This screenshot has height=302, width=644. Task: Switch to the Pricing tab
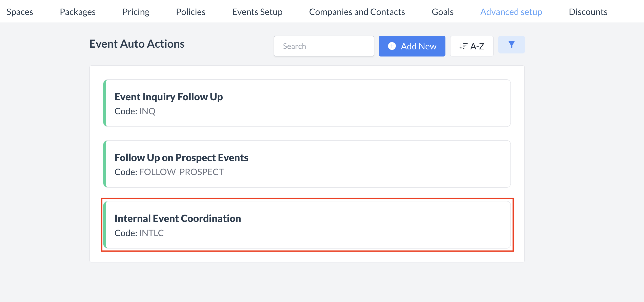coord(136,12)
